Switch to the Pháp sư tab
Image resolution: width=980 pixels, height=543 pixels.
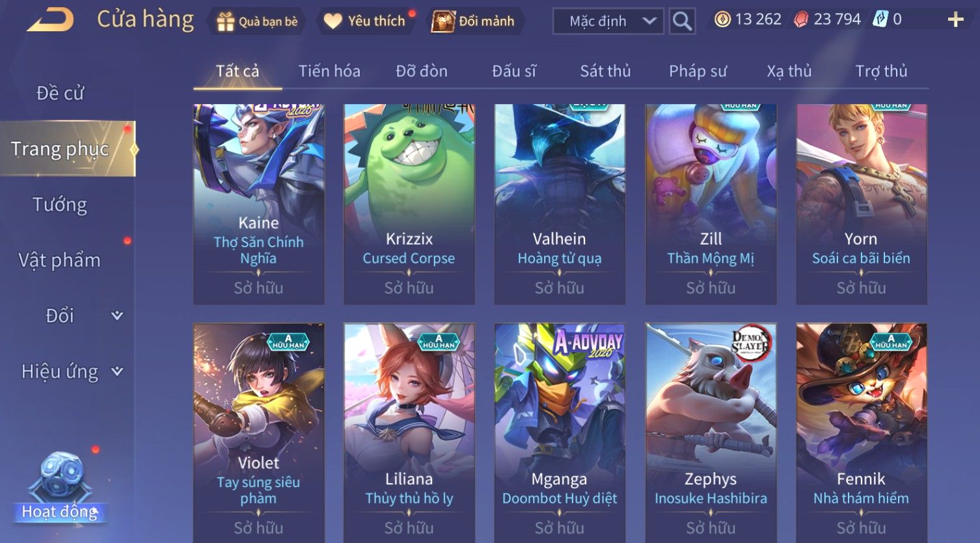click(x=698, y=71)
